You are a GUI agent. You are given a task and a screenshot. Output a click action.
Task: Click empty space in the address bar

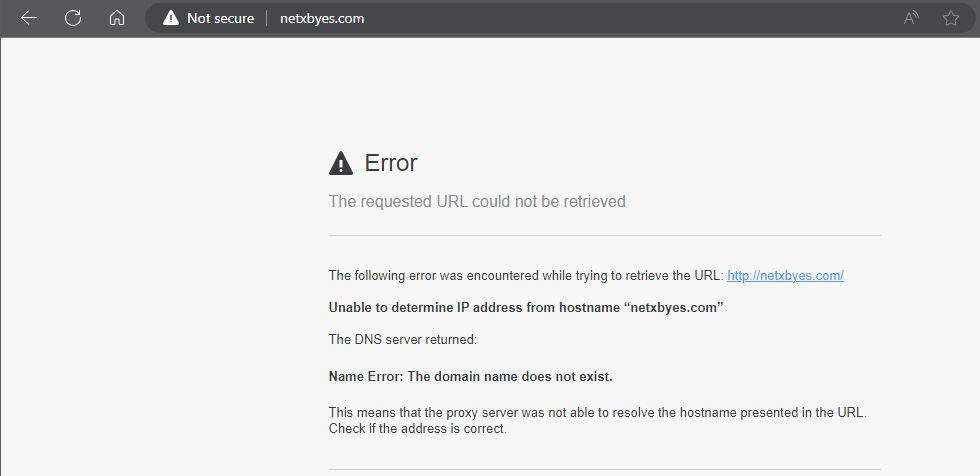point(620,18)
